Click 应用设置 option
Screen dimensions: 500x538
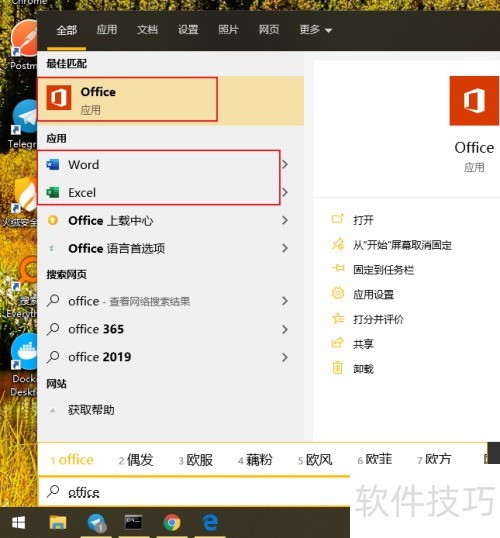[x=373, y=294]
